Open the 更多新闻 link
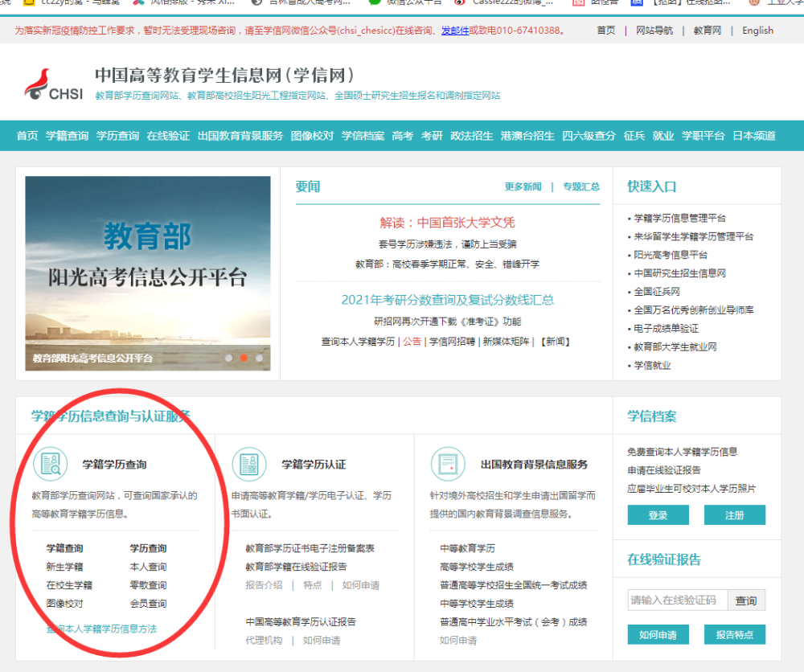Viewport: 804px width, 672px height. (523, 186)
